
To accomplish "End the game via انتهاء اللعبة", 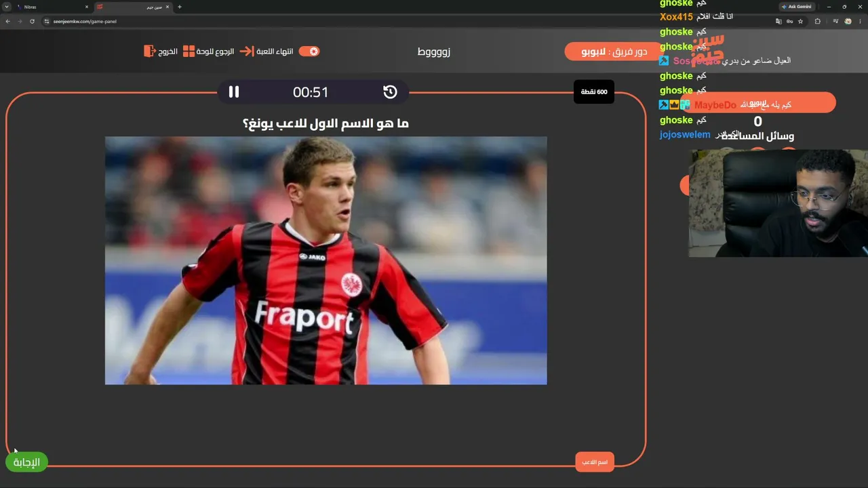I will click(275, 52).
